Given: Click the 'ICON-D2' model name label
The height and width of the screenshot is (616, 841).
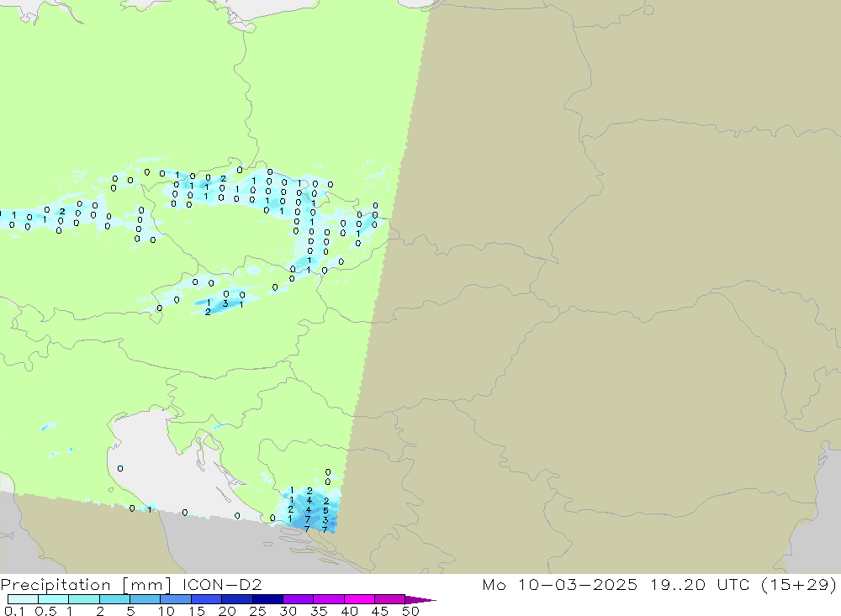Looking at the screenshot, I should [x=222, y=584].
